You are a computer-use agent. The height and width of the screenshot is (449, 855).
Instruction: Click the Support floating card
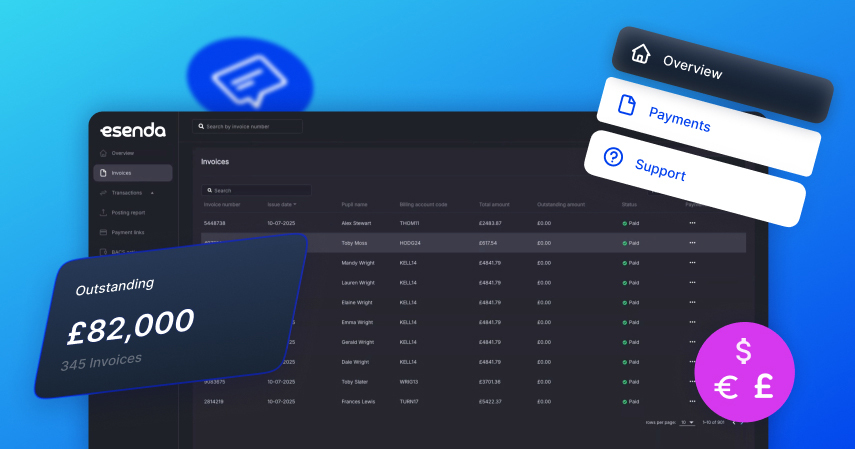(x=695, y=178)
